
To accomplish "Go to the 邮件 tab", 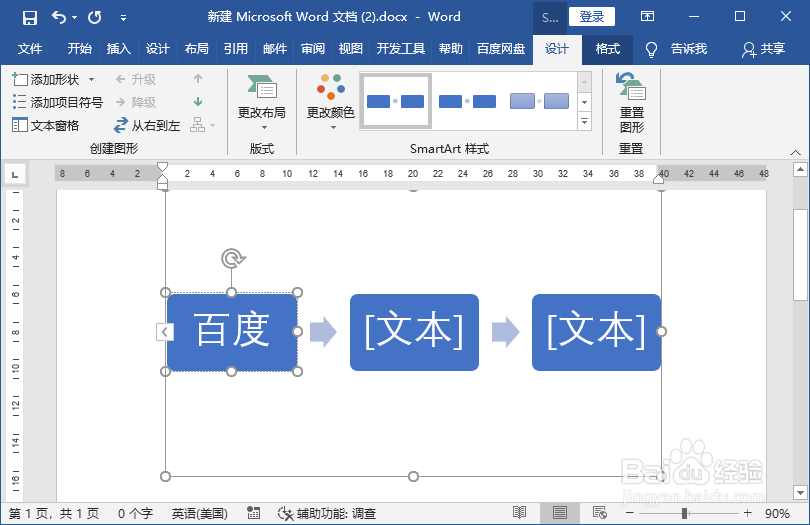I will click(275, 49).
